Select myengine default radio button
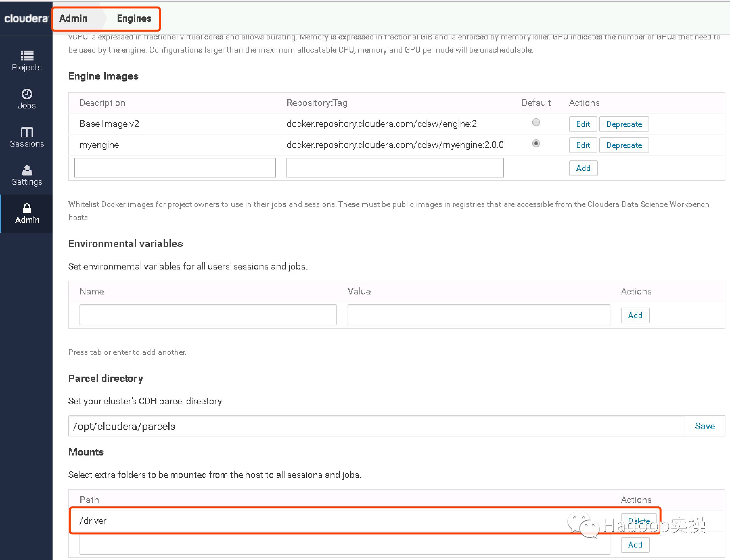Screen dimensions: 730x560 (x=536, y=143)
